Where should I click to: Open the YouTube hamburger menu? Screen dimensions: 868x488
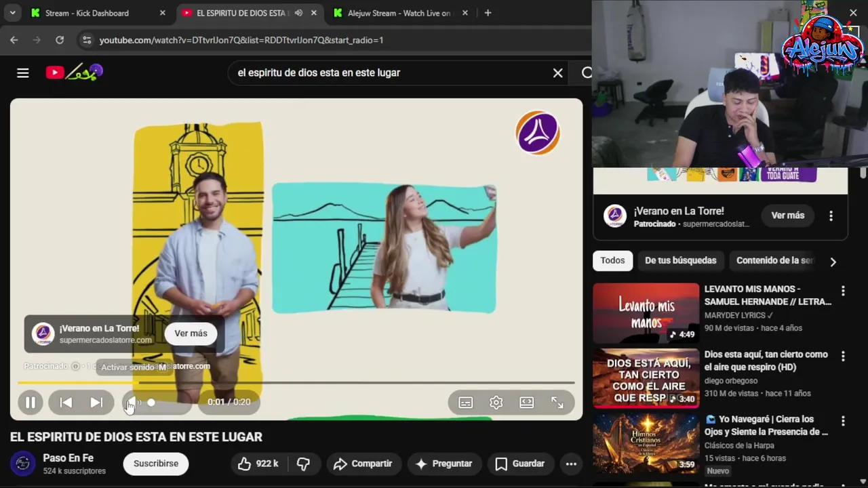point(23,73)
